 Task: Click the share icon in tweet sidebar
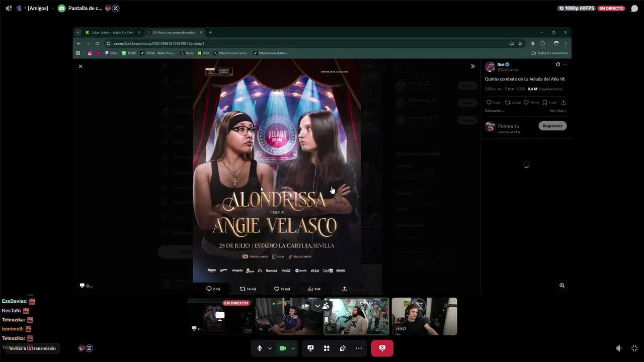(563, 103)
